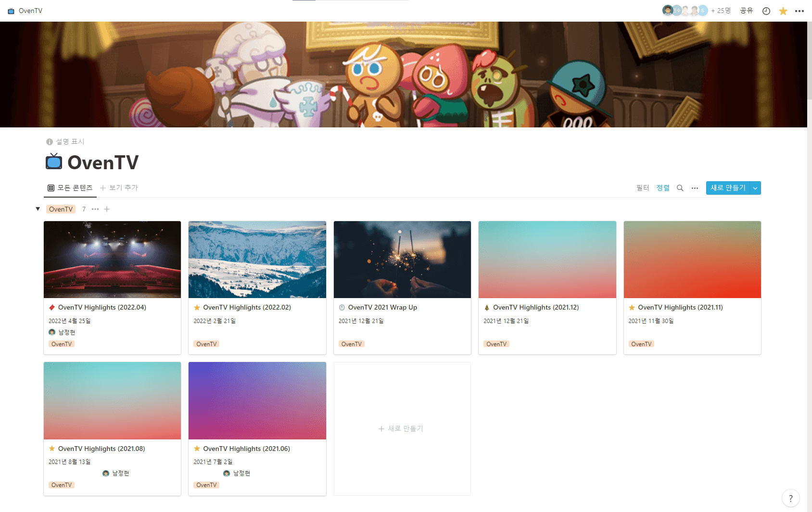Click the OvenTV page title heading
Screen dimensions: 812x512
tap(103, 162)
